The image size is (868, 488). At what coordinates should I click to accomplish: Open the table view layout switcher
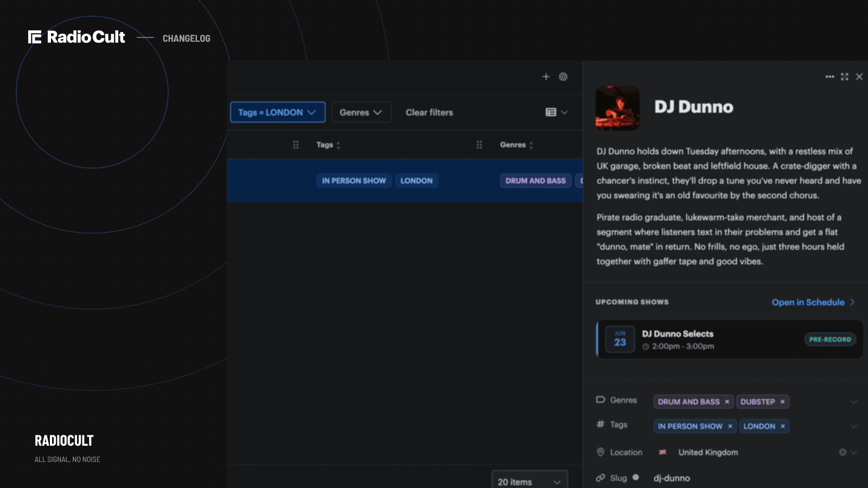click(557, 112)
